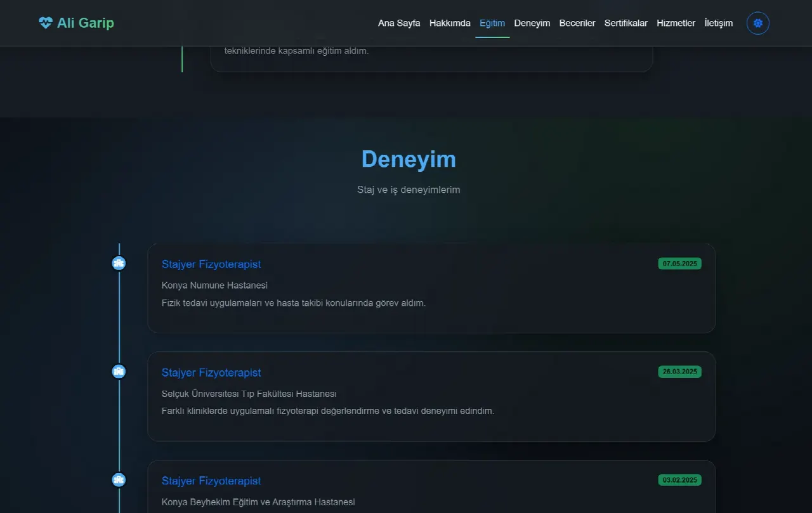The width and height of the screenshot is (812, 513).
Task: Open the Ana Sayfa nav item
Action: click(399, 23)
